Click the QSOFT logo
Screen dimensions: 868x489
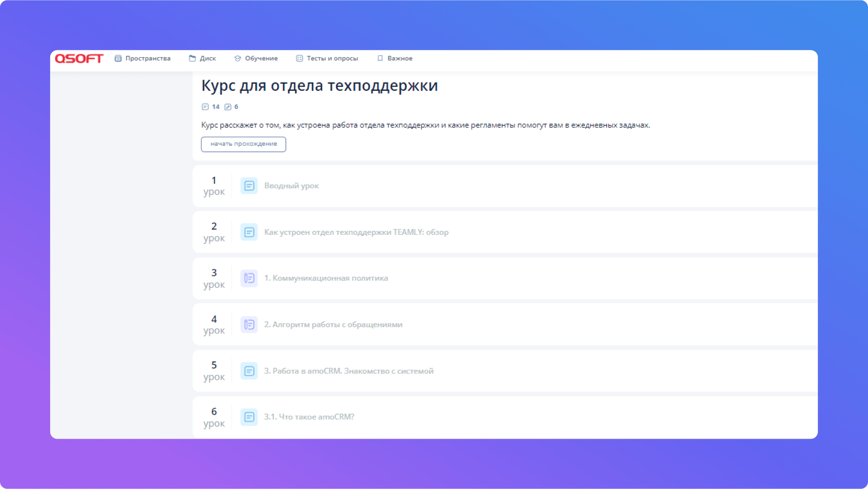point(79,58)
